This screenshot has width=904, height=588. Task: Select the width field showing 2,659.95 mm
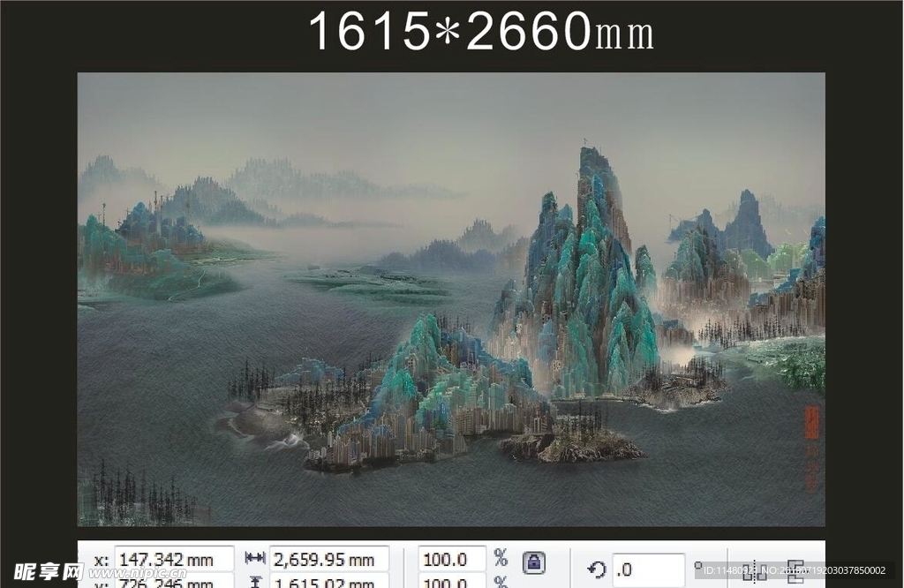(328, 559)
